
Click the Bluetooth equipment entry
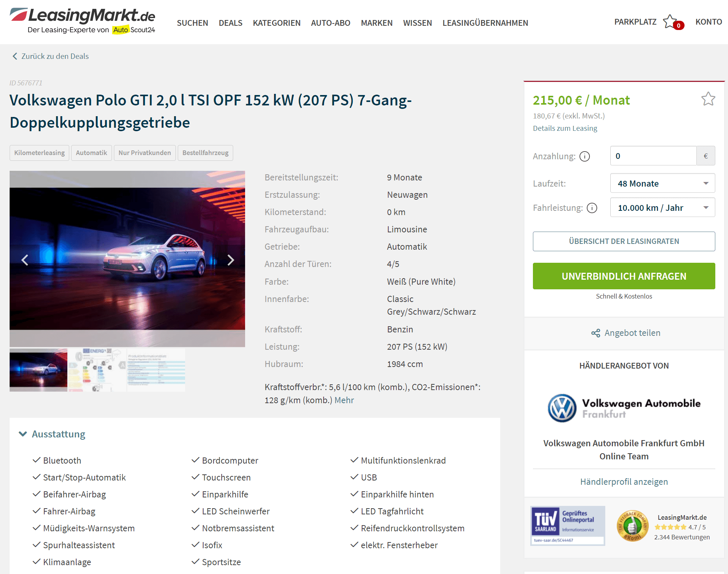click(x=62, y=461)
